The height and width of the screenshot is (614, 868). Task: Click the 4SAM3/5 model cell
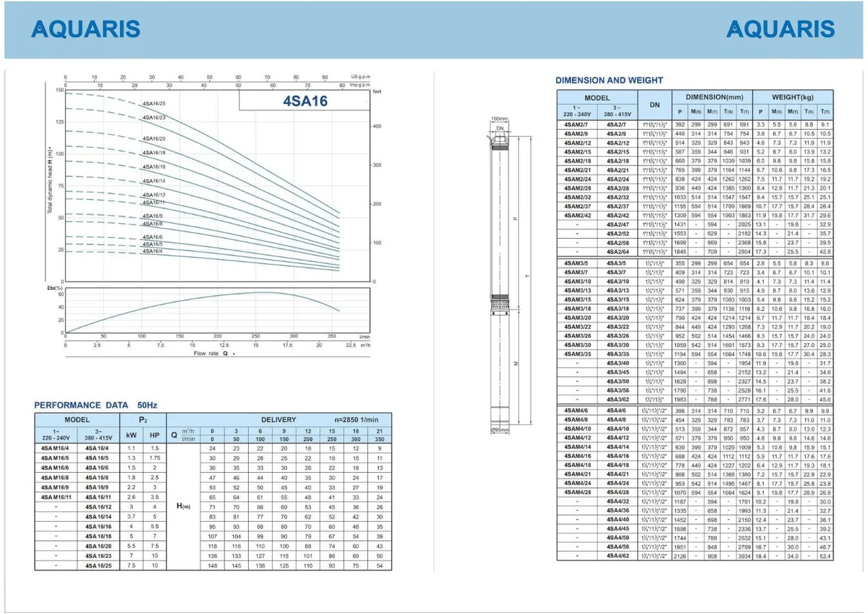point(577,263)
